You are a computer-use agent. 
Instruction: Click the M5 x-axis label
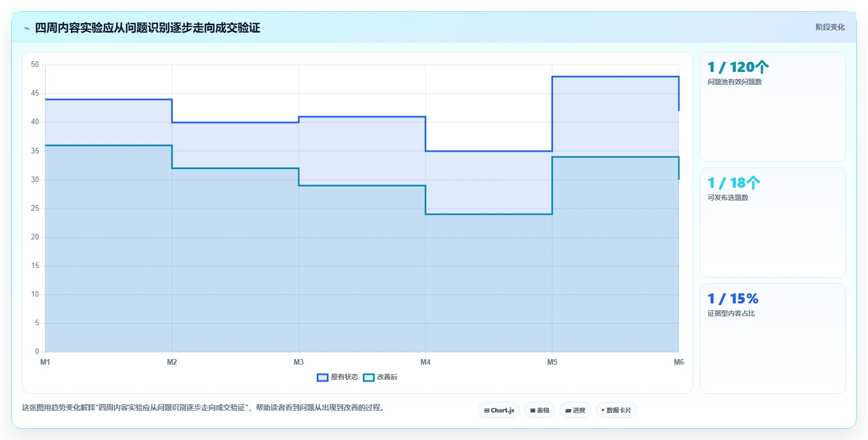click(x=552, y=362)
